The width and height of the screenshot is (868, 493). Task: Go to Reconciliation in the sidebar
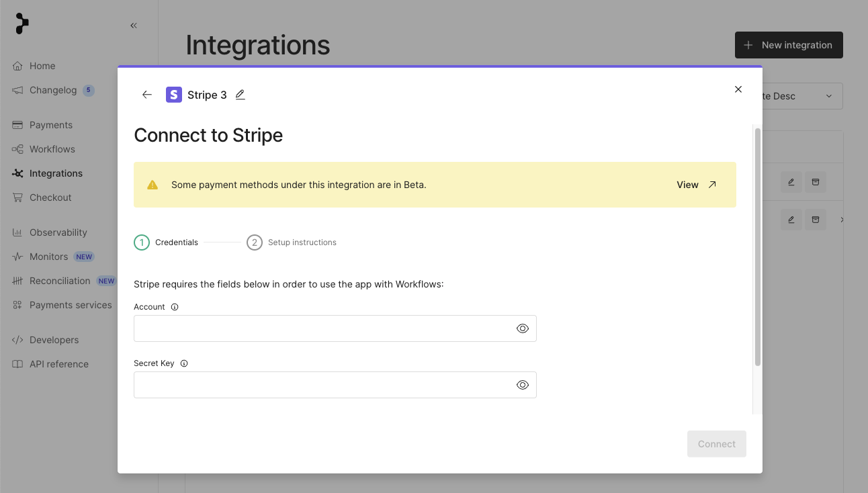click(60, 281)
